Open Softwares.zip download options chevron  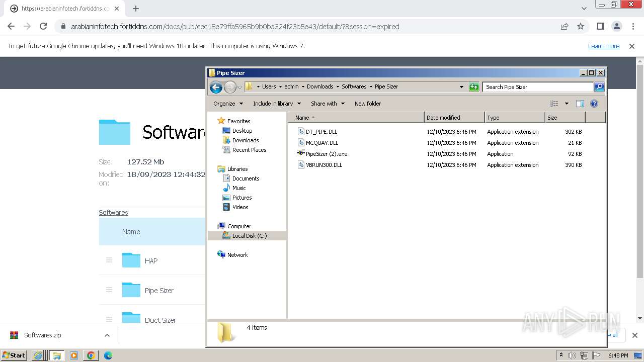(x=107, y=335)
